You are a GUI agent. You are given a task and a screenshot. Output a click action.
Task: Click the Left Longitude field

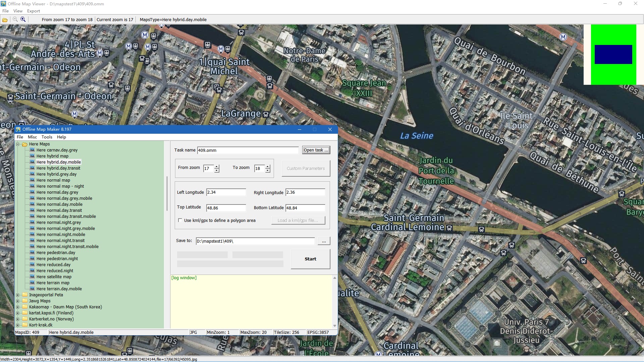pos(226,192)
